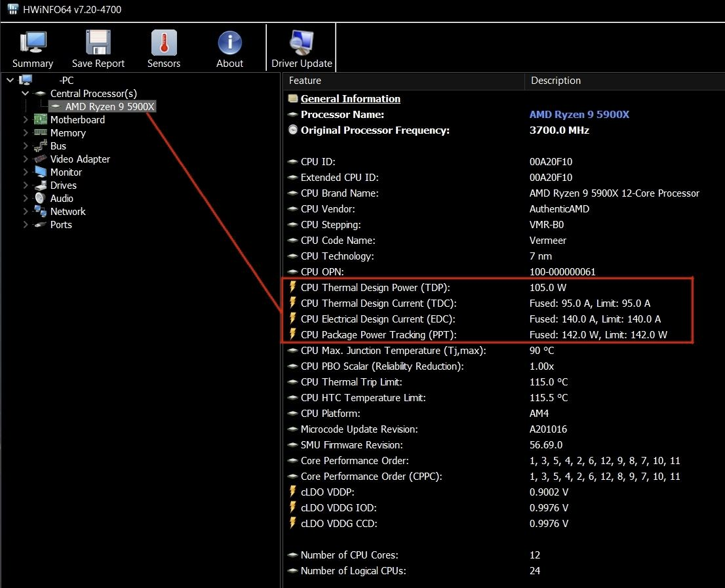Click the Audio speaker icon in tree
Screen dimensions: 725x588
coord(40,199)
